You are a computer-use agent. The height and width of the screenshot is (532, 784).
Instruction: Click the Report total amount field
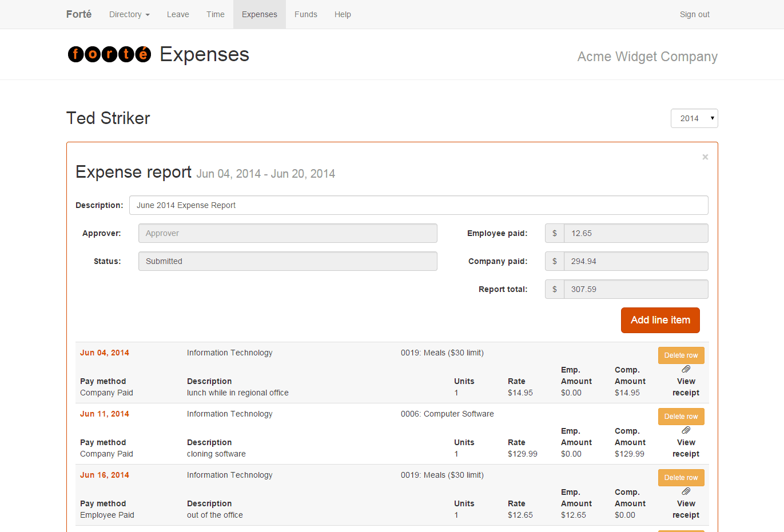coord(636,289)
